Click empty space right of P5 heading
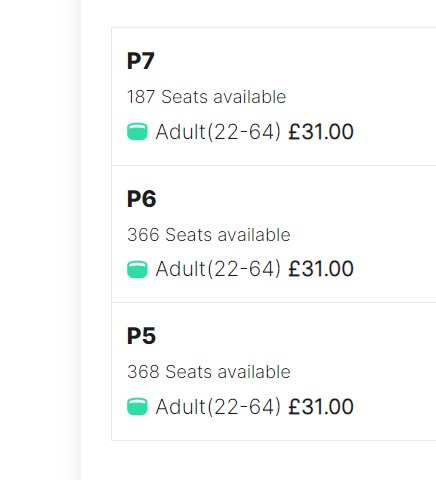Image resolution: width=436 pixels, height=480 pixels. point(293,336)
